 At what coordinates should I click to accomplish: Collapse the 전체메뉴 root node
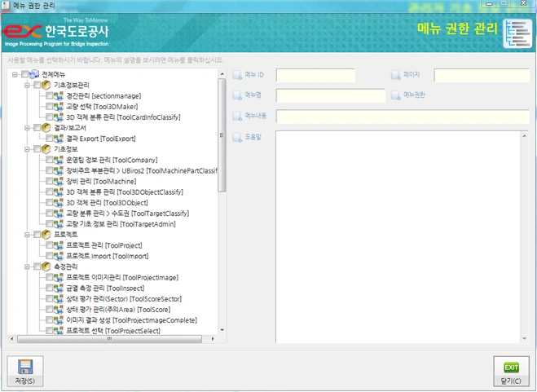15,74
